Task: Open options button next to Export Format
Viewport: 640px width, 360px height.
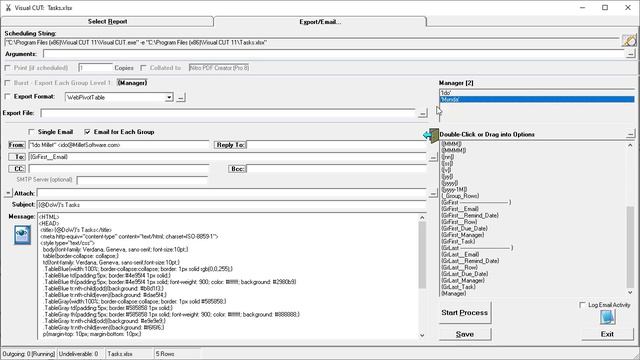Action: pos(181,98)
